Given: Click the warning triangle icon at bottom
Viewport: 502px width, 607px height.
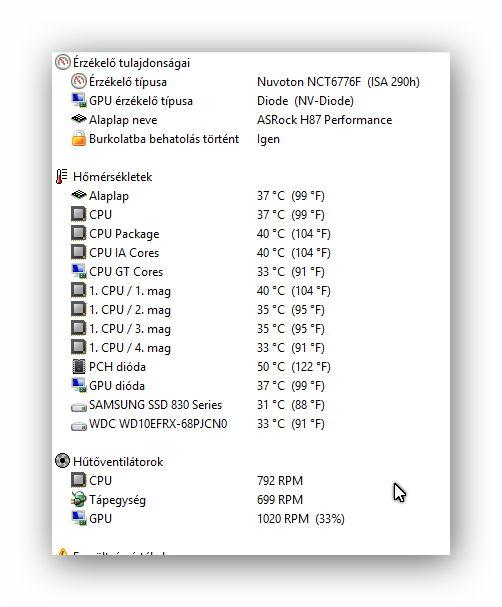Looking at the screenshot, I should click(62, 552).
